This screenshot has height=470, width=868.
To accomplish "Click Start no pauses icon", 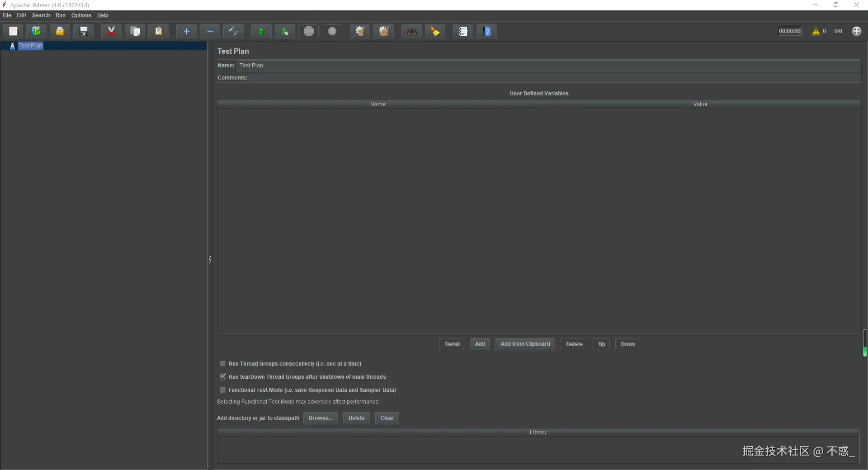I will (x=285, y=31).
